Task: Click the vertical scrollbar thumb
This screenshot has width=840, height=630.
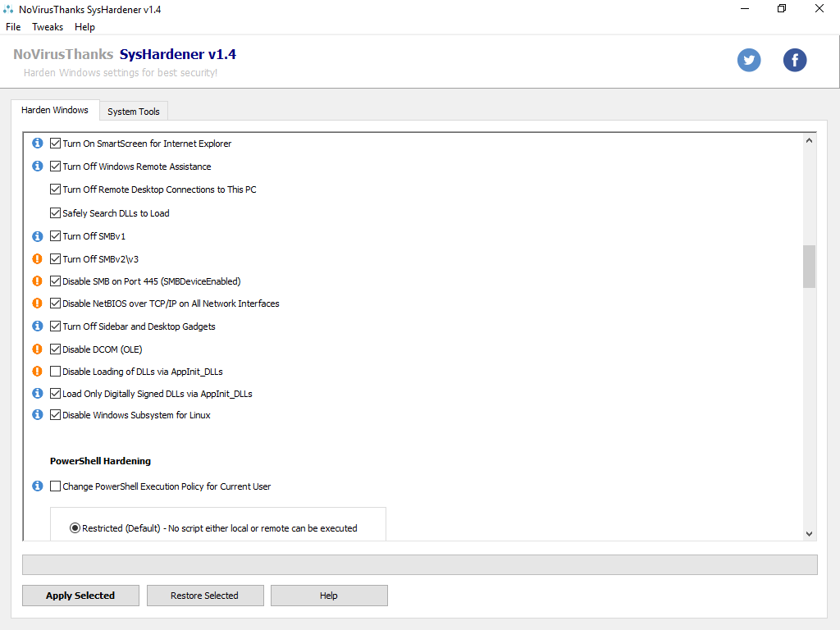Action: click(809, 267)
